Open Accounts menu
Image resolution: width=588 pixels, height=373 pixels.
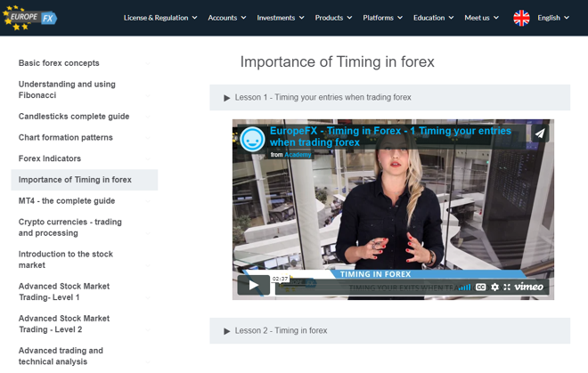click(x=227, y=18)
